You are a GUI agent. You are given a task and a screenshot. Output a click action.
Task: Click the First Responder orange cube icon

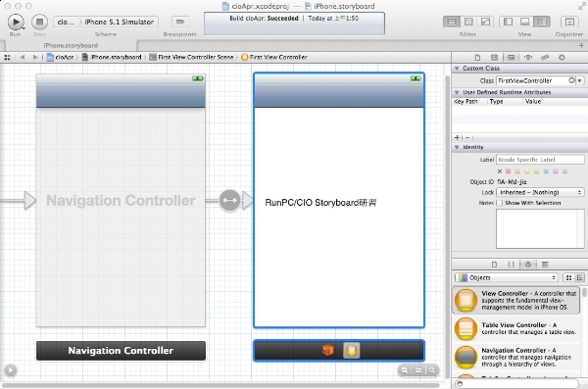point(328,351)
